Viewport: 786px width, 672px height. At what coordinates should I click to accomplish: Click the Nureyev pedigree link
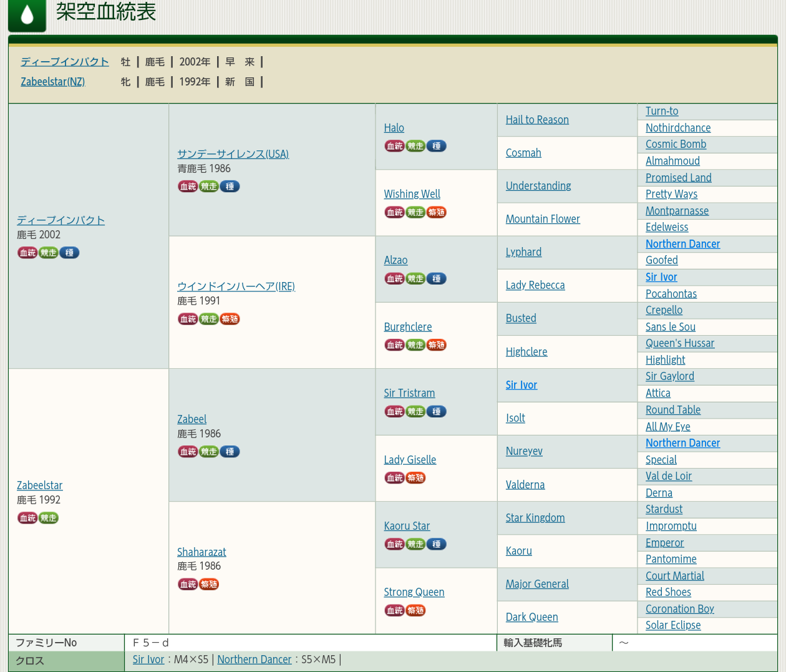pos(524,451)
